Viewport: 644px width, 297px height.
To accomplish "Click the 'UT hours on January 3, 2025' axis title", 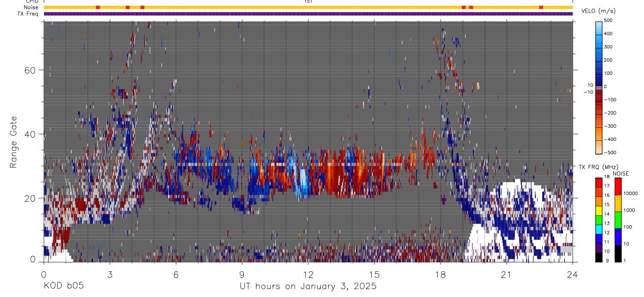I will (x=308, y=287).
